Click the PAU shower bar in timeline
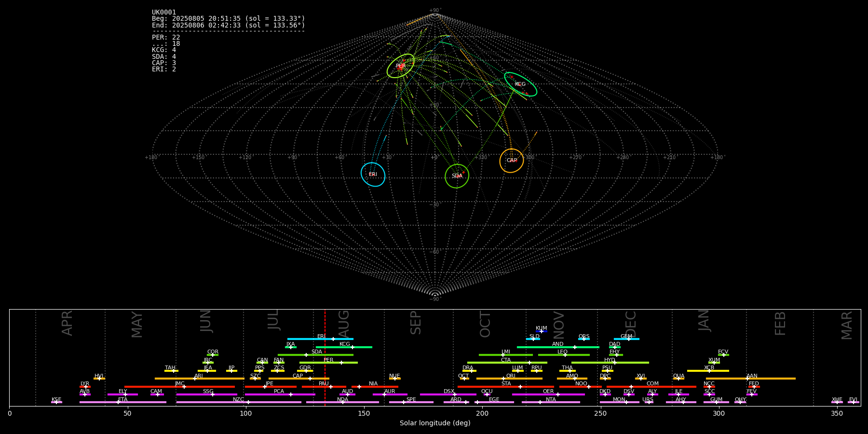The width and height of the screenshot is (868, 434). coord(324,387)
